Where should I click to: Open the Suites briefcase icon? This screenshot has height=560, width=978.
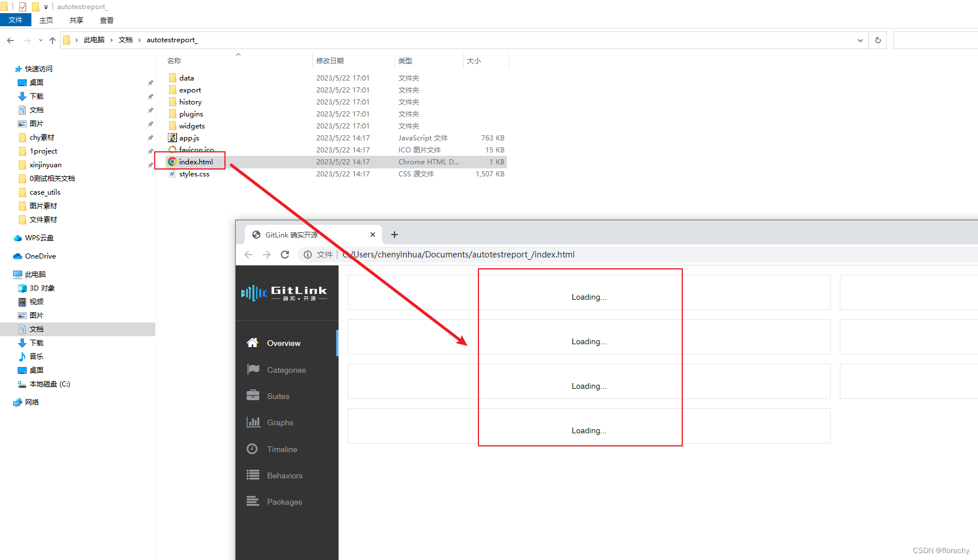(x=253, y=395)
